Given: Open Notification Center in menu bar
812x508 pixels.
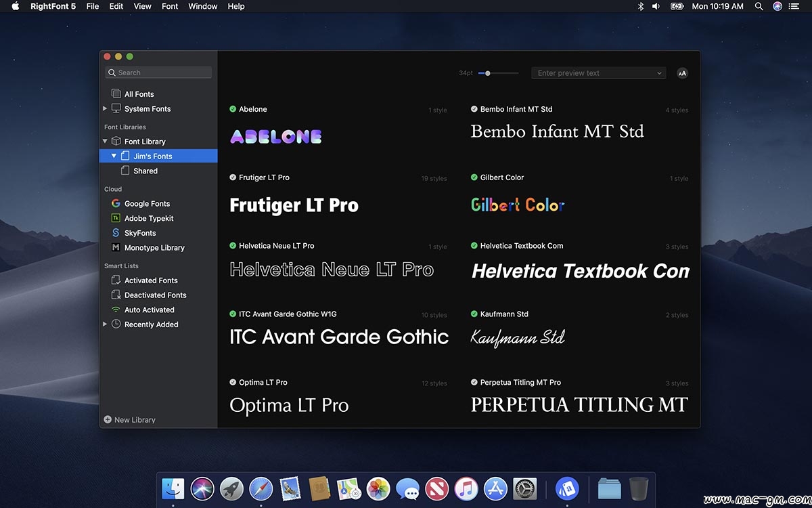Looking at the screenshot, I should coord(794,6).
